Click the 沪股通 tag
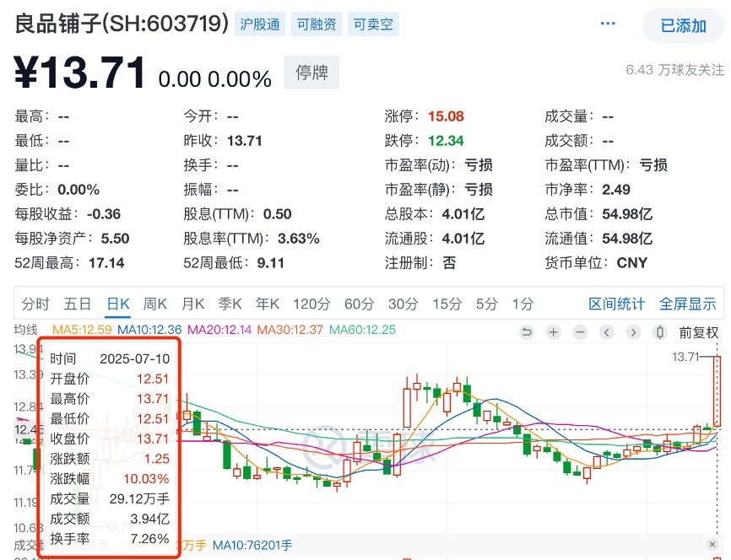Viewport: 731px width, 560px height. tap(260, 24)
